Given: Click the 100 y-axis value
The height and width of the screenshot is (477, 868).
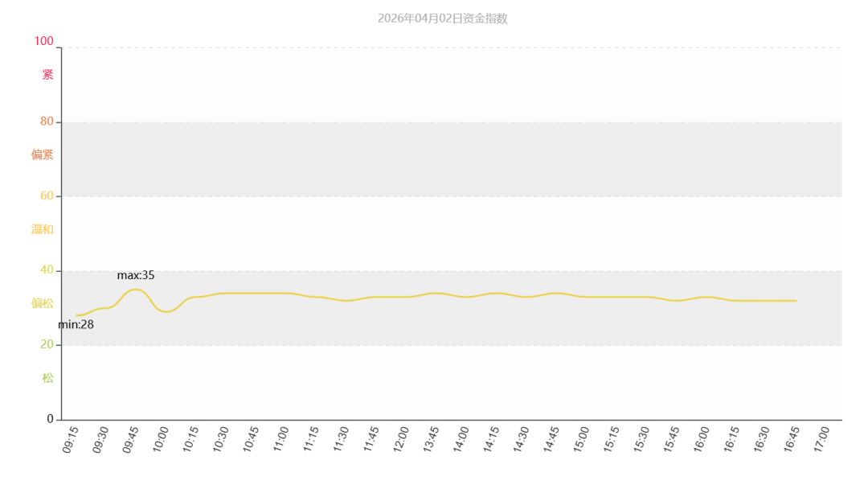Looking at the screenshot, I should 44,41.
